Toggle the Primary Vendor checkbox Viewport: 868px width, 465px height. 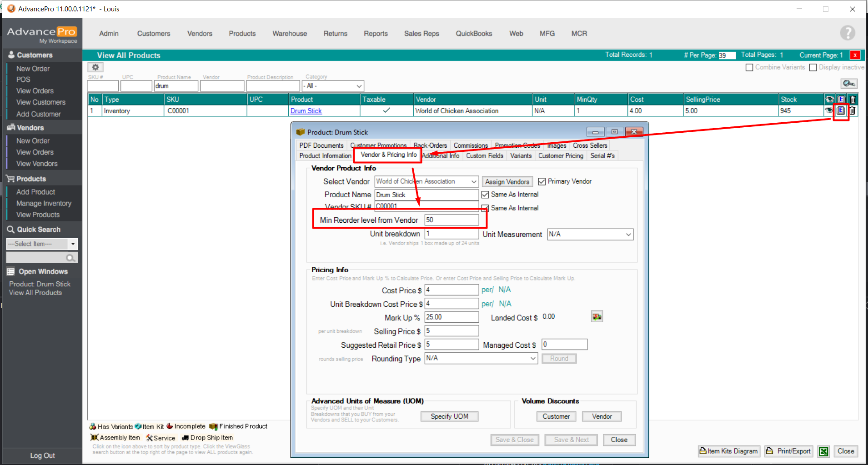click(542, 181)
